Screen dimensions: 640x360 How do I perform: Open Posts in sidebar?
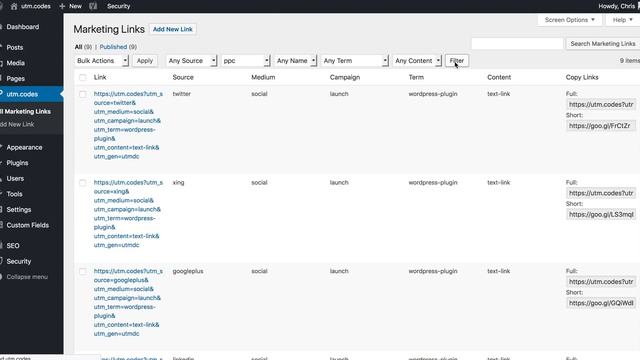pyautogui.click(x=15, y=47)
